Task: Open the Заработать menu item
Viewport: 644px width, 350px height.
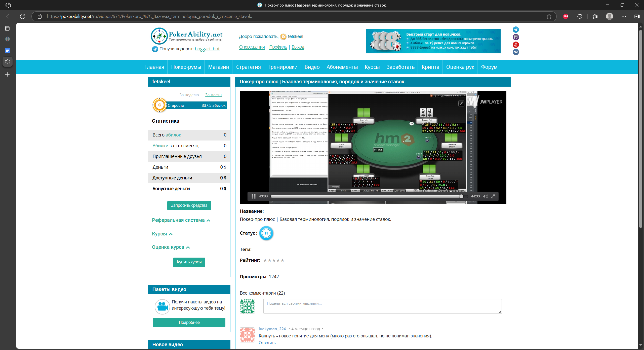Action: [400, 67]
